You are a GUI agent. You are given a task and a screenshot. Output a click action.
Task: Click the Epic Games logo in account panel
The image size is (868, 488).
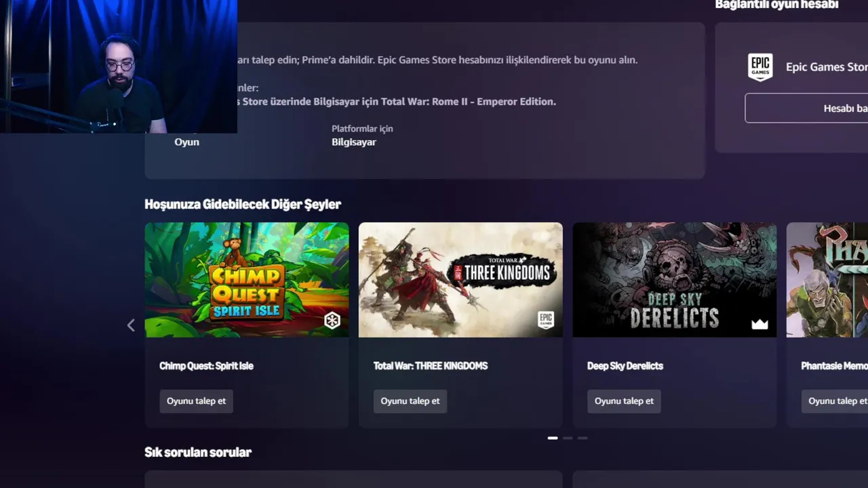coord(760,67)
